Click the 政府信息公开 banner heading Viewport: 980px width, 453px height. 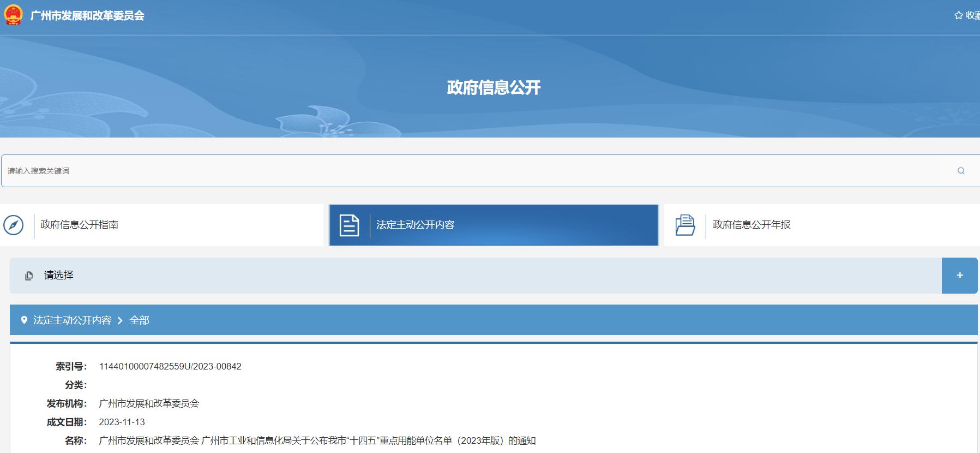click(x=494, y=87)
